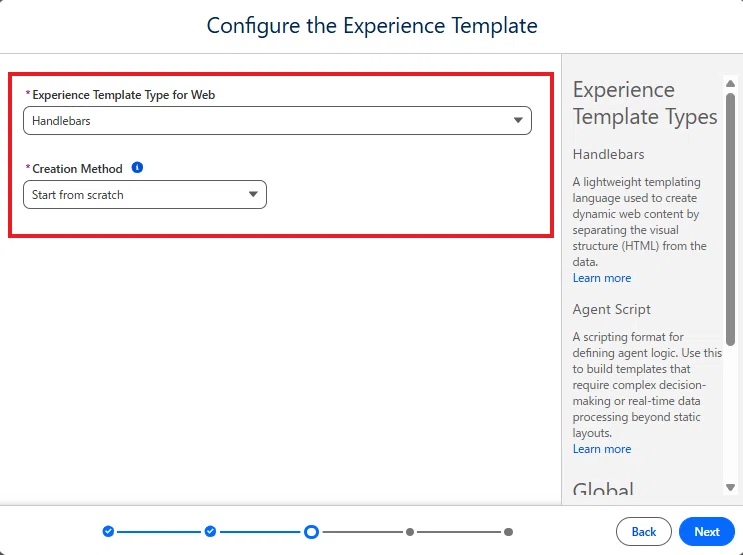
Task: Click the fourth step dot in progress bar
Action: click(x=410, y=532)
